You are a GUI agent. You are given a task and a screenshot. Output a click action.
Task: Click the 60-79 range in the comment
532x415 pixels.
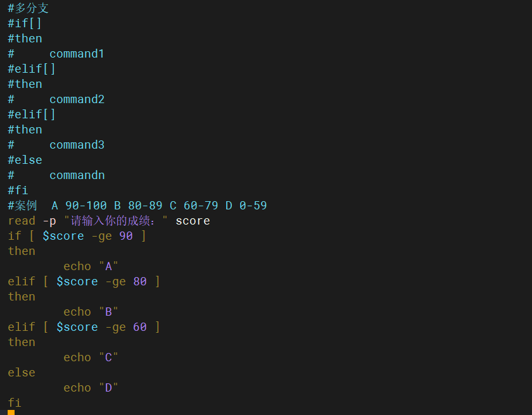(x=201, y=206)
